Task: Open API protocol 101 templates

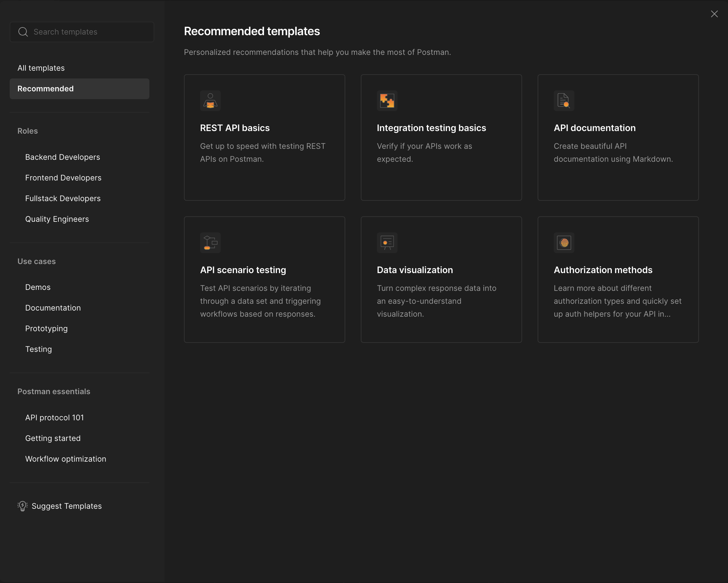Action: (54, 417)
